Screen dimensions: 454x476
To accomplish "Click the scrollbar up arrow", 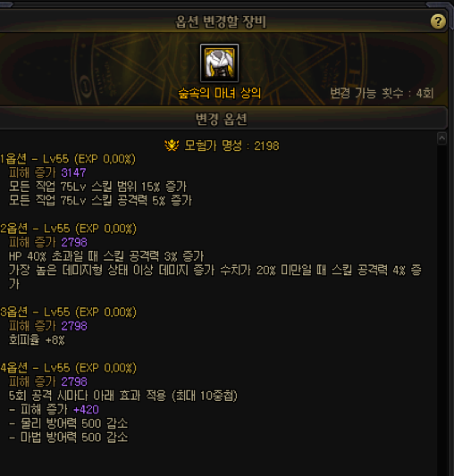I will (x=441, y=138).
